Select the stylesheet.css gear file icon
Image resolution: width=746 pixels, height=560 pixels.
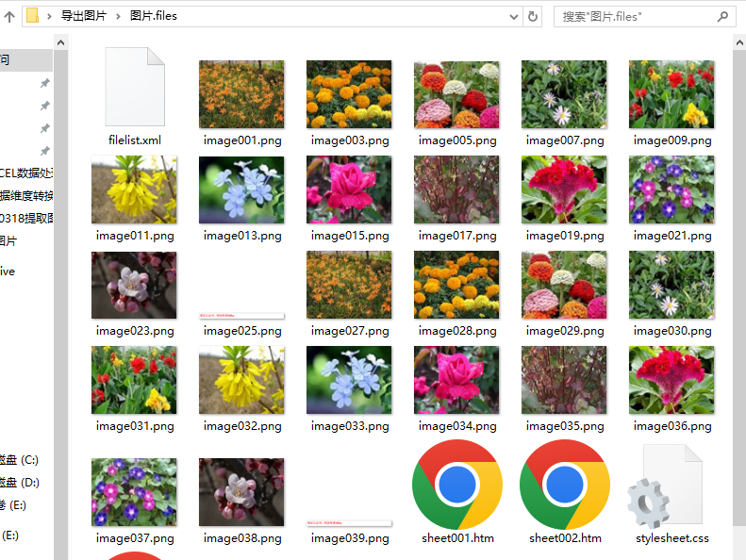tap(665, 486)
